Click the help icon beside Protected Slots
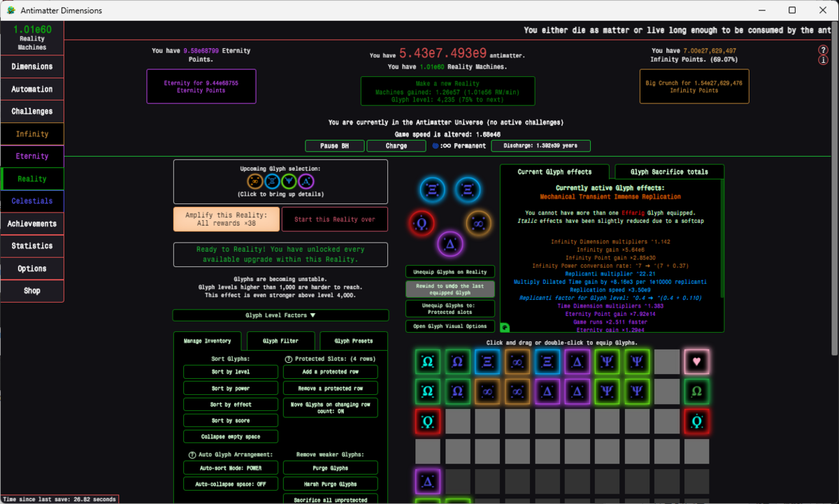The width and height of the screenshot is (839, 504). point(288,359)
